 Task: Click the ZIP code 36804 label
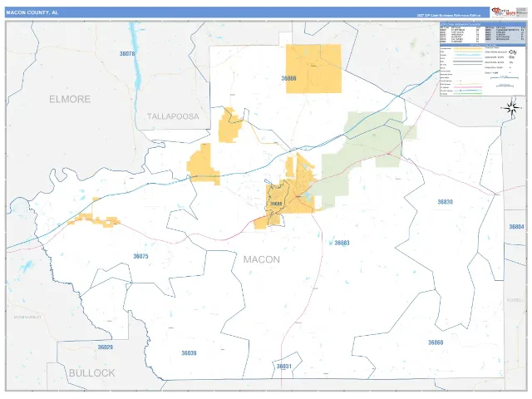[x=516, y=227]
